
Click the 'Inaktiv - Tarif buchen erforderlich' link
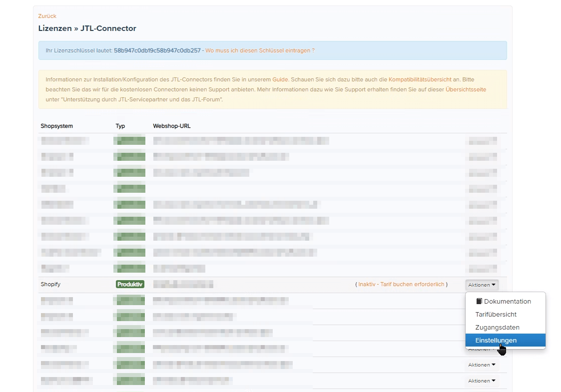[x=401, y=284]
